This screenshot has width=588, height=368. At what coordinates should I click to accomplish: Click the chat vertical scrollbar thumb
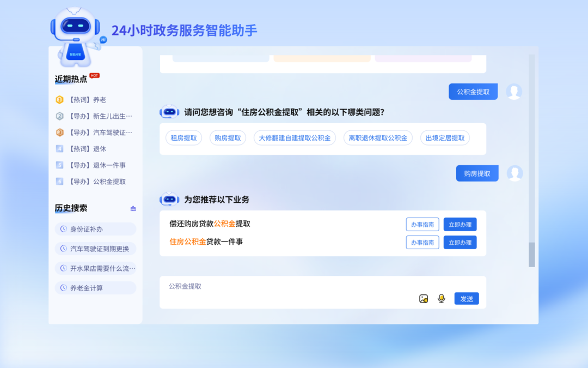tap(531, 254)
